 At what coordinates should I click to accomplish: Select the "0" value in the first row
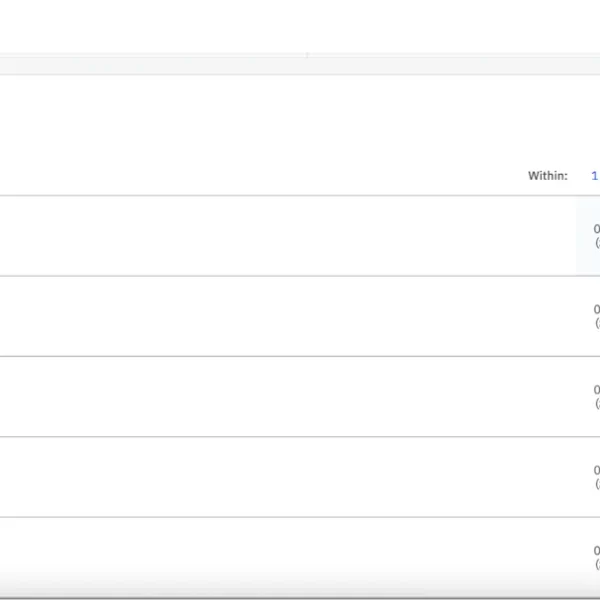[597, 229]
